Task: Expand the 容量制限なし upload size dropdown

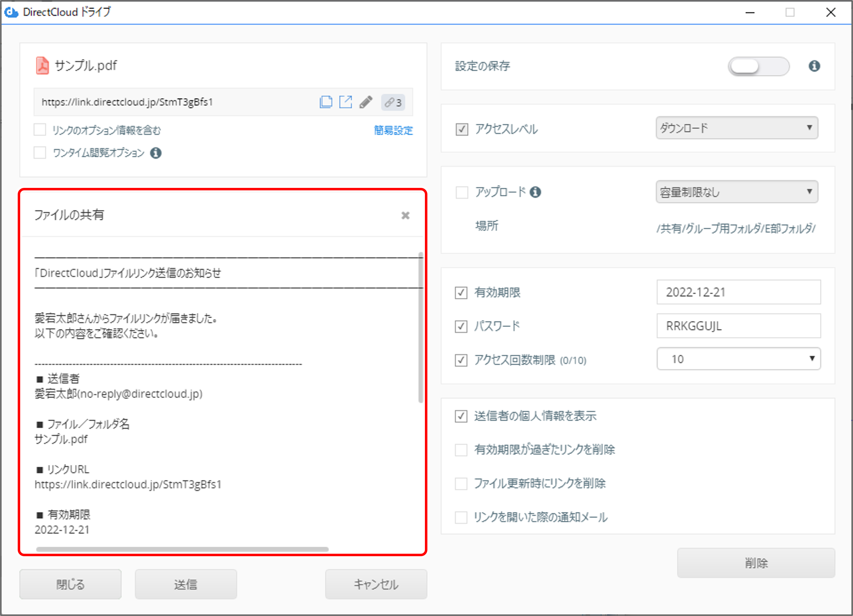Action: click(737, 192)
